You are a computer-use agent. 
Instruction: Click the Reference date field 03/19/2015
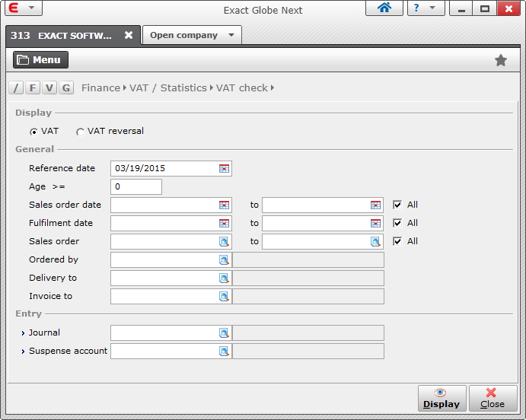tap(171, 168)
